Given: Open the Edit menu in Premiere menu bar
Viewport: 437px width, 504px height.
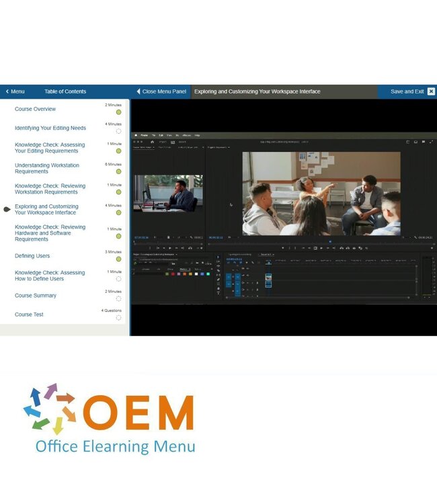Looking at the screenshot, I should tap(161, 135).
